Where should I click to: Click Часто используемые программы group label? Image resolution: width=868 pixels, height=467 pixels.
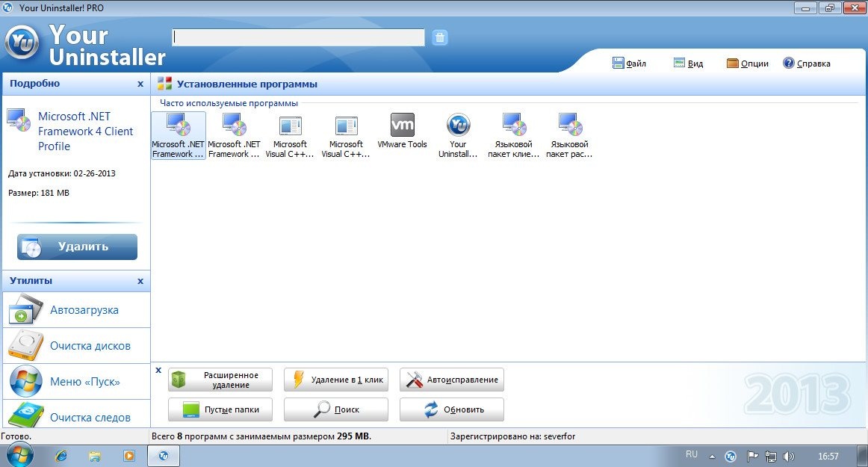[x=229, y=103]
